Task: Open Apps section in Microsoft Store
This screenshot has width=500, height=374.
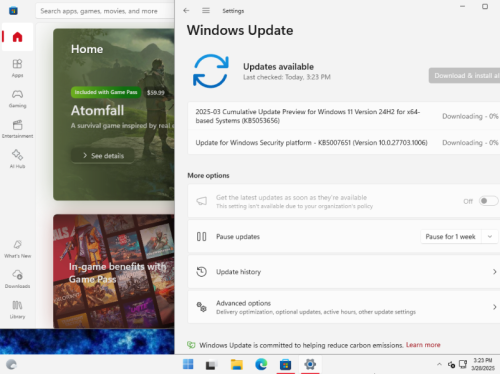Action: 17,68
